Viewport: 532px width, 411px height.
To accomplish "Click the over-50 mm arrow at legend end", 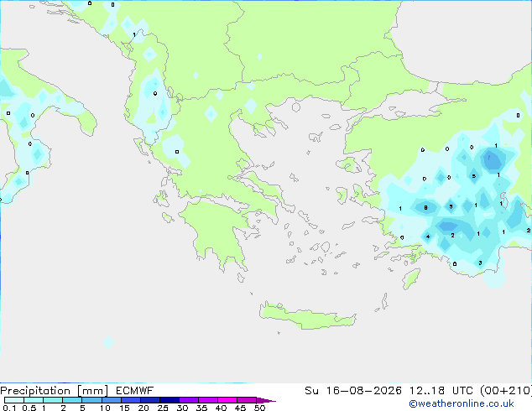I will tap(266, 400).
